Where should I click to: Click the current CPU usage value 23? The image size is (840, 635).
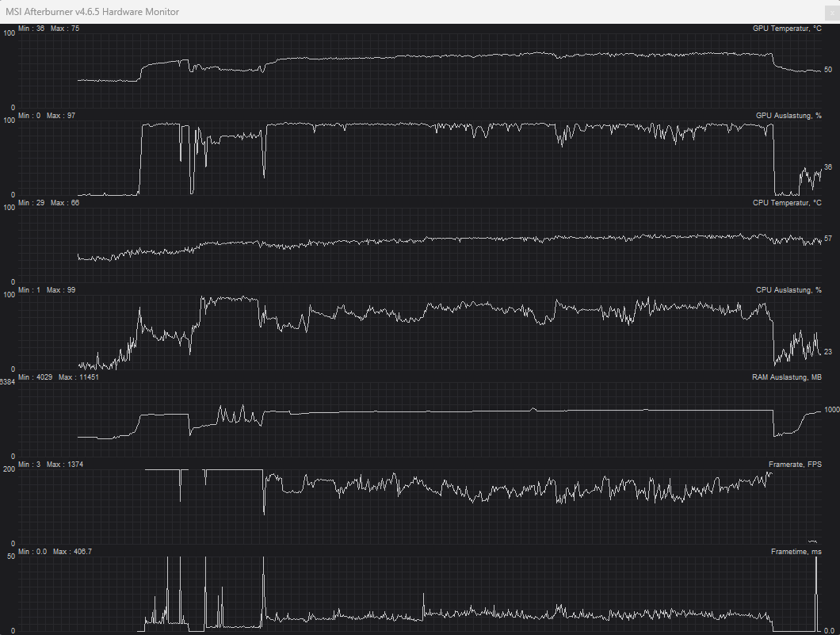tap(828, 352)
